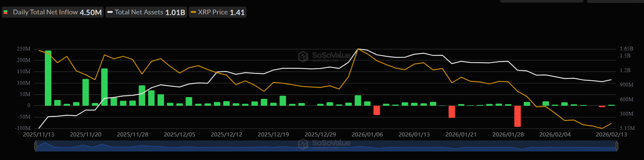
Task: Select the tallest green bar near 2025/11/13
Action: (48, 78)
